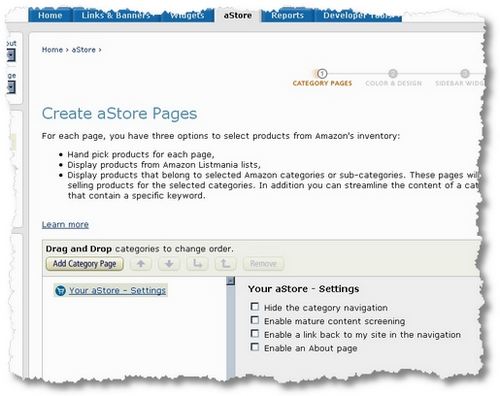Move category up with arrow button
The width and height of the screenshot is (500, 396).
pos(141,264)
